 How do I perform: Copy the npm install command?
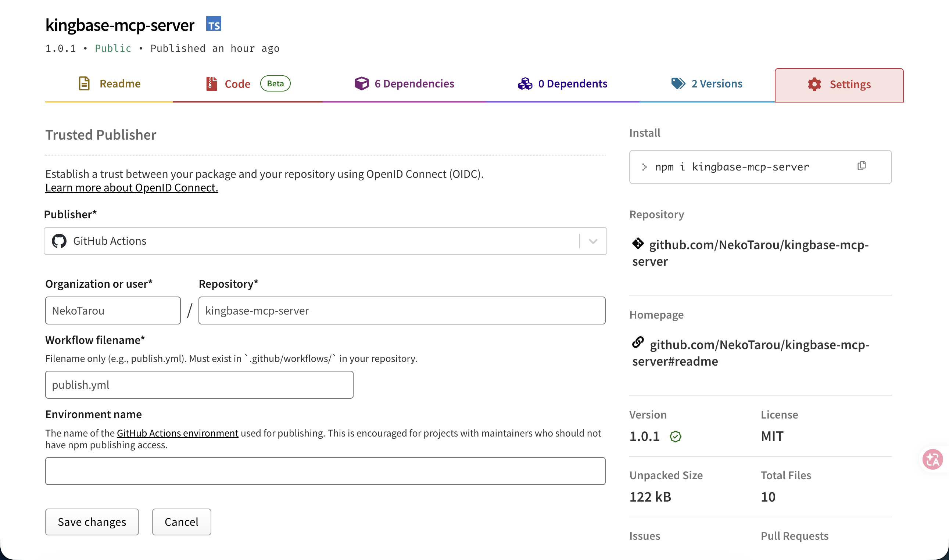862,166
